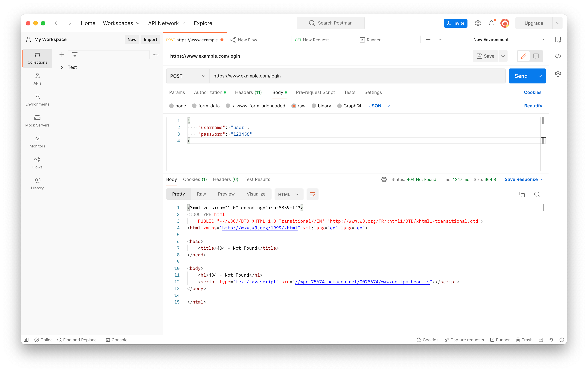Open the Upgrade dropdown arrow
Image resolution: width=588 pixels, height=372 pixels.
pos(557,23)
